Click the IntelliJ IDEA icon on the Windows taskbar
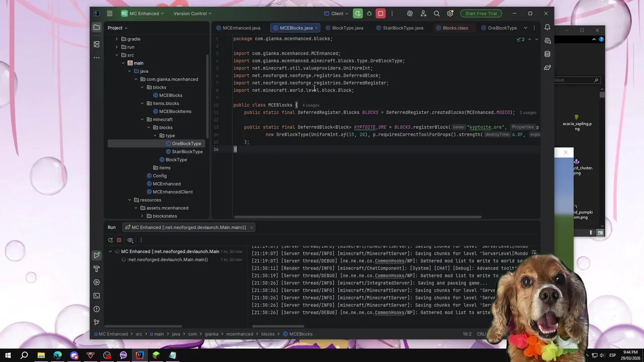 click(x=140, y=355)
